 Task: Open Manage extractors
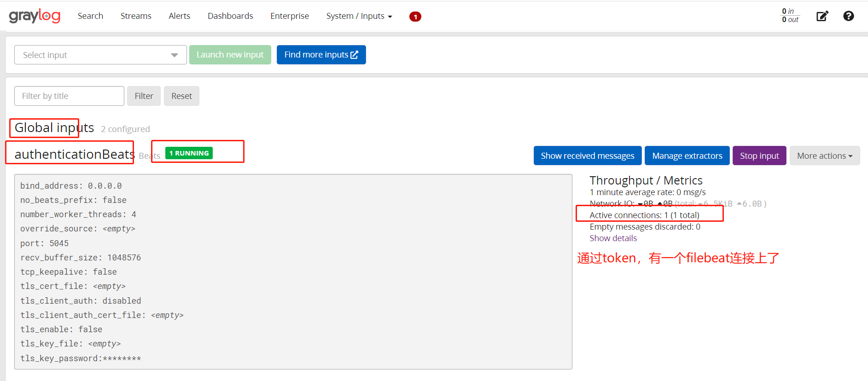[687, 156]
